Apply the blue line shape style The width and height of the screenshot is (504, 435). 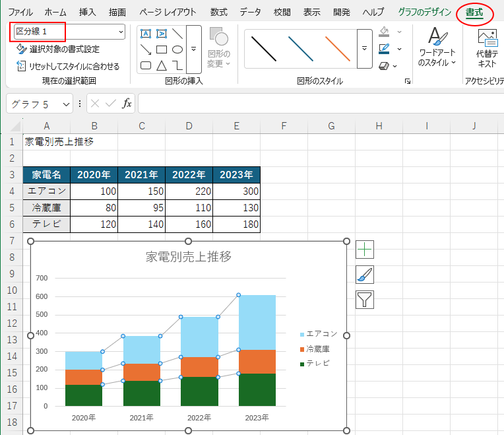(x=301, y=49)
